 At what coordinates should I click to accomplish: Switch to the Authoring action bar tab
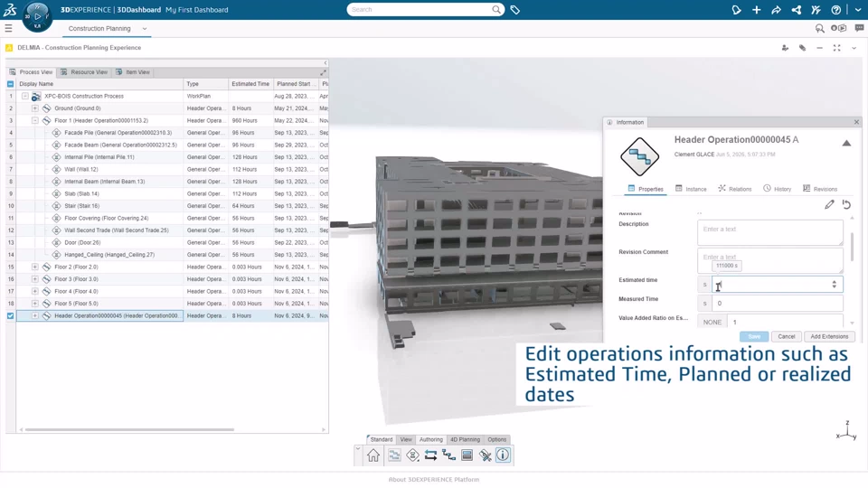click(x=430, y=439)
